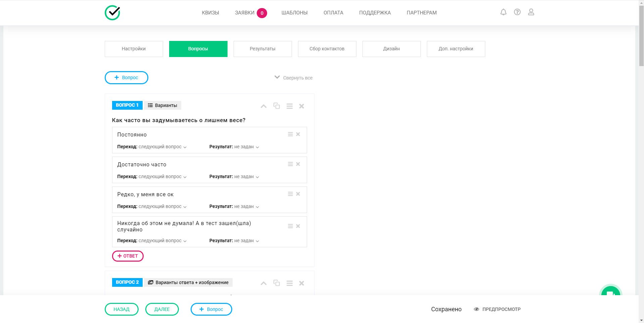Click reorder handle for answer 'Постоянно'
The height and width of the screenshot is (323, 644).
[x=290, y=134]
